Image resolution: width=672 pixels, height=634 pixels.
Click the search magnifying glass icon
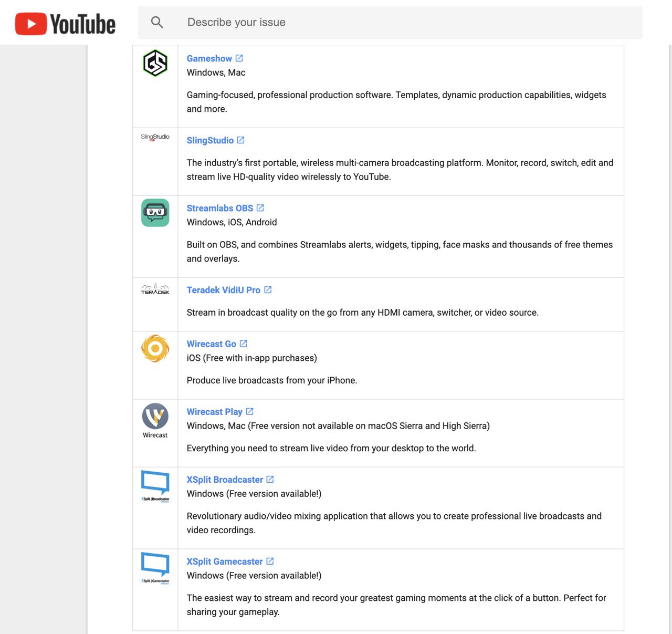[156, 22]
